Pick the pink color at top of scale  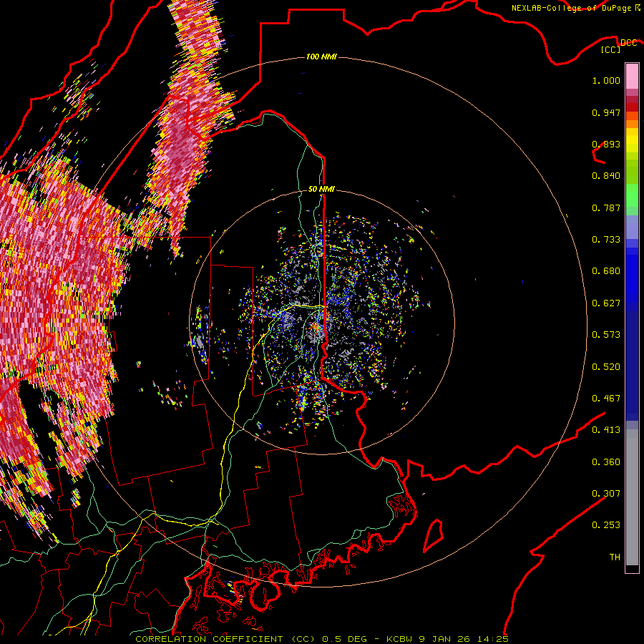[x=632, y=77]
